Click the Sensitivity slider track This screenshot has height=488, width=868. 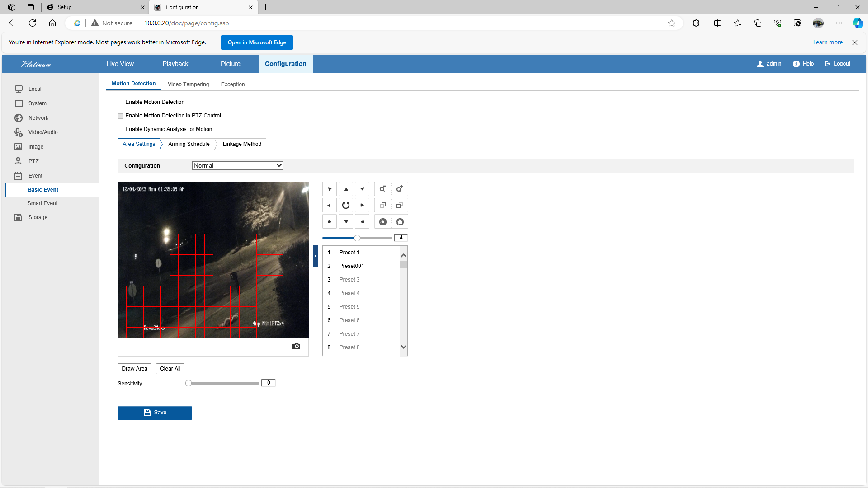[224, 383]
